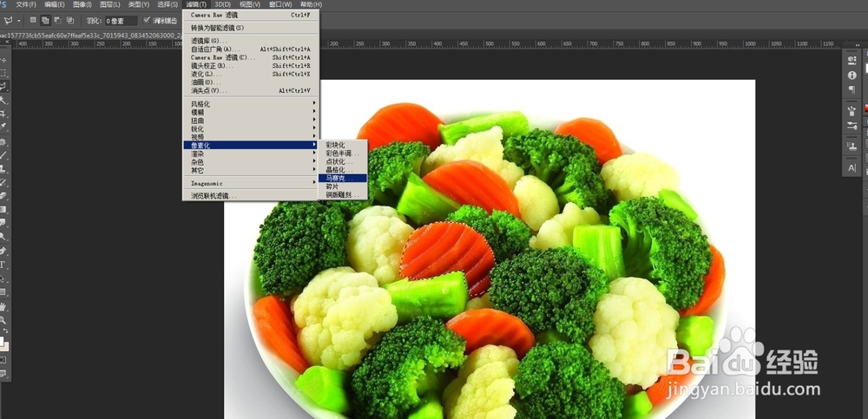The width and height of the screenshot is (868, 419).
Task: Click Subtract from selection mode button
Action: [57, 20]
